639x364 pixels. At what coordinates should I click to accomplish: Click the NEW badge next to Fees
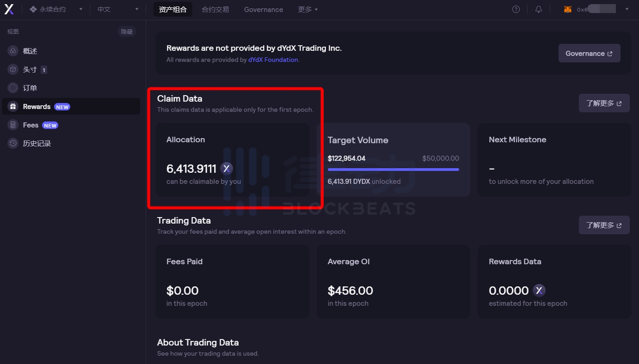click(x=50, y=125)
